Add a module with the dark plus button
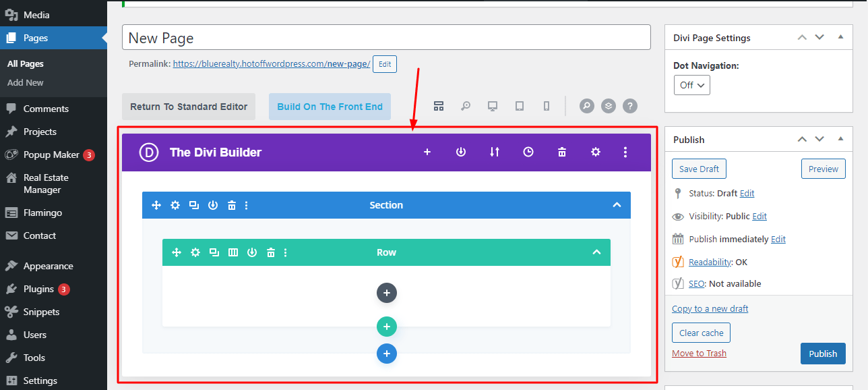Viewport: 868px width, 390px height. coord(387,293)
